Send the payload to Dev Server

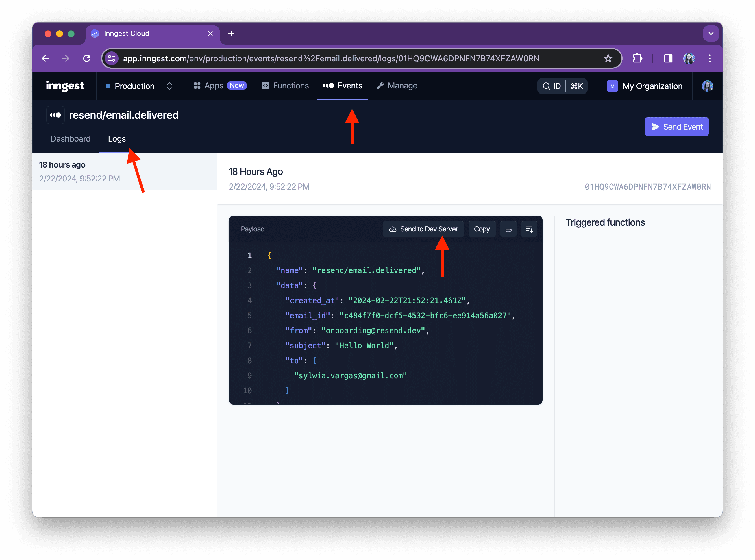[x=423, y=229]
